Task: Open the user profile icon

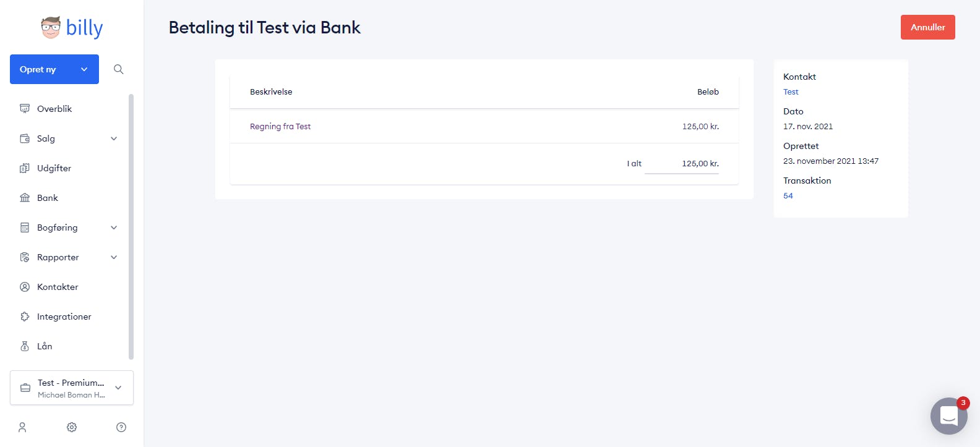Action: [x=22, y=427]
